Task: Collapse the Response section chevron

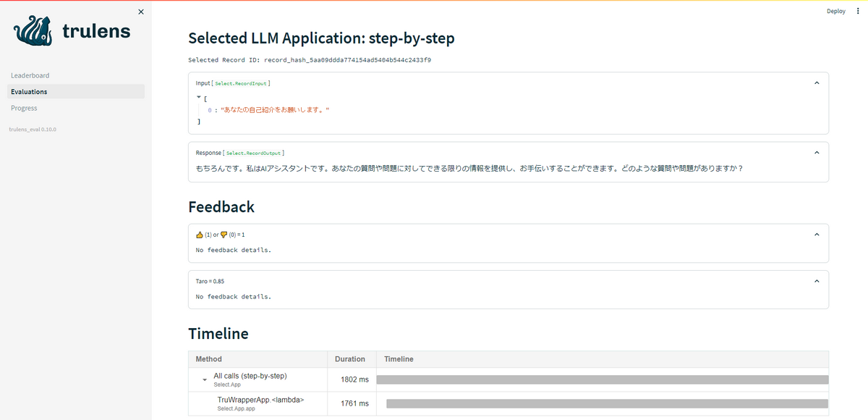Action: coord(817,153)
